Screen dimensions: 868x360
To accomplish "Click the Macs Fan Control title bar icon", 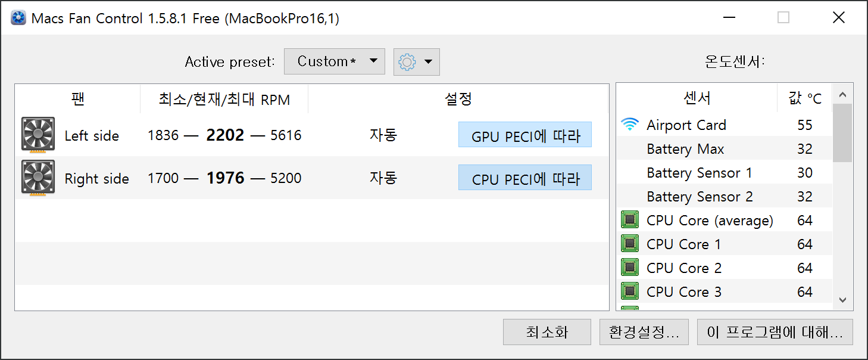I will pyautogui.click(x=18, y=18).
